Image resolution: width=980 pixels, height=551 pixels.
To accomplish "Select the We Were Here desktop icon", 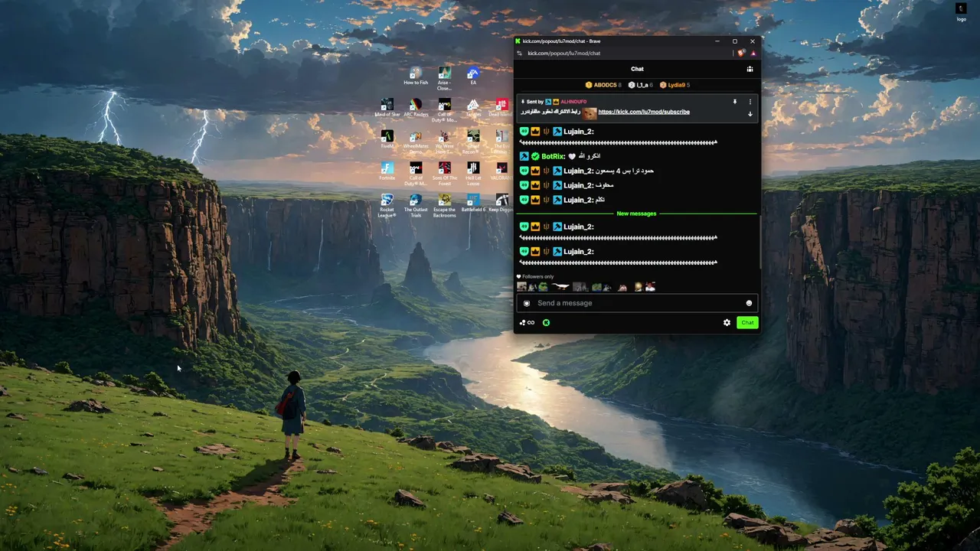I will coord(444,142).
